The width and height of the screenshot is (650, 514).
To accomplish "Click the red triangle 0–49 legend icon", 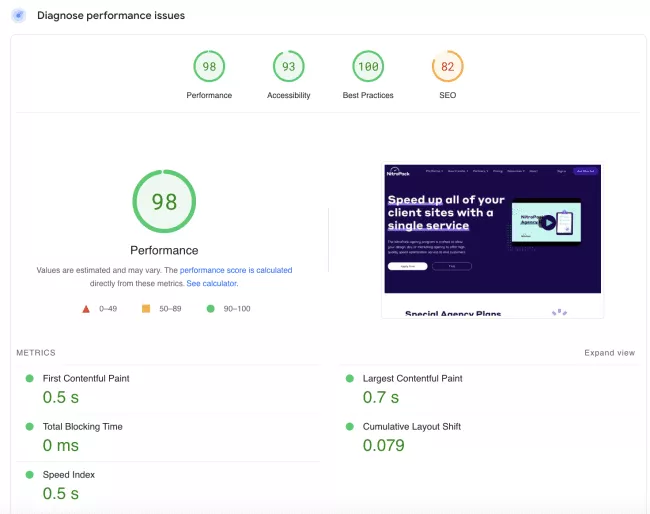I will [86, 309].
